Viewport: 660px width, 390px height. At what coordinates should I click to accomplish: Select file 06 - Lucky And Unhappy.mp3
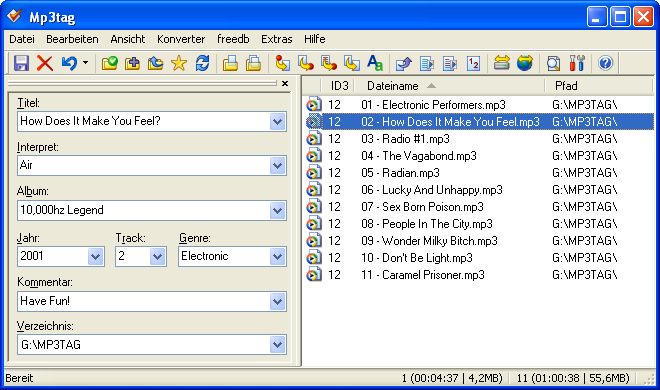[479, 190]
